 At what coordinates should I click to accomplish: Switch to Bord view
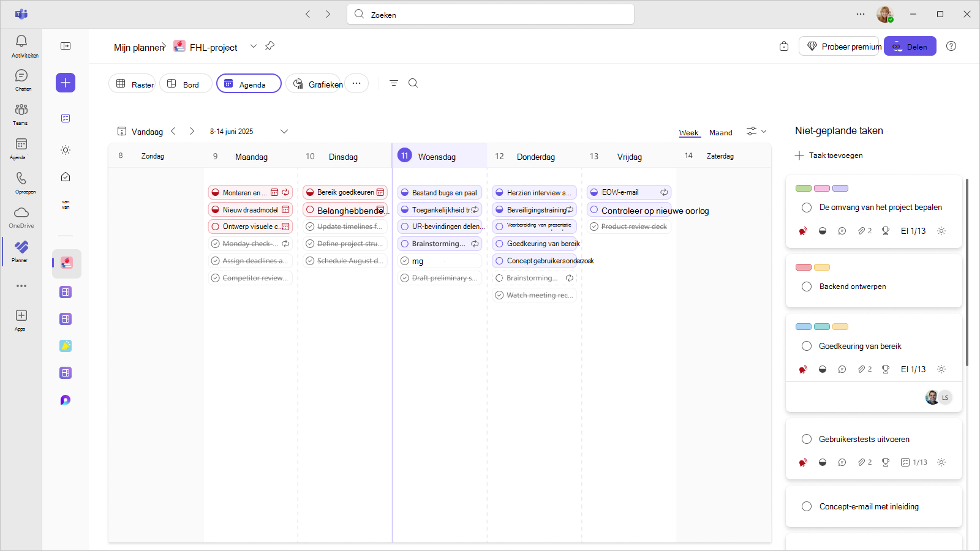click(186, 83)
